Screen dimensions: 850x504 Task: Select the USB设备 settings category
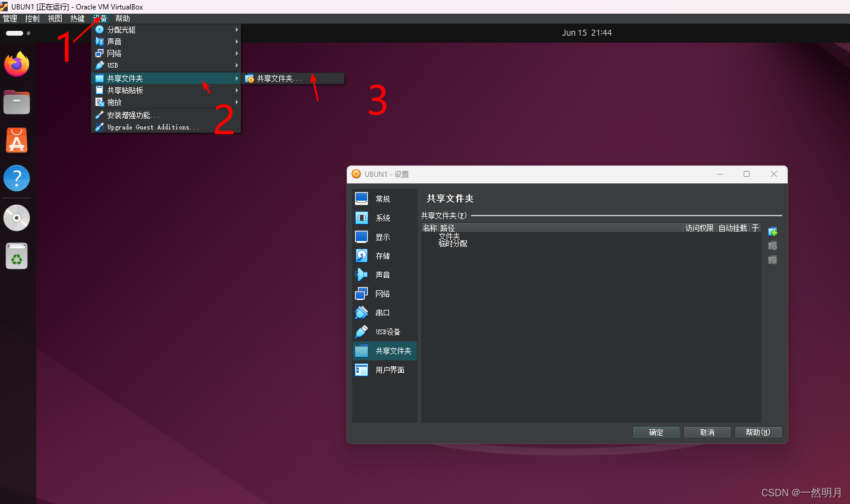[x=385, y=332]
